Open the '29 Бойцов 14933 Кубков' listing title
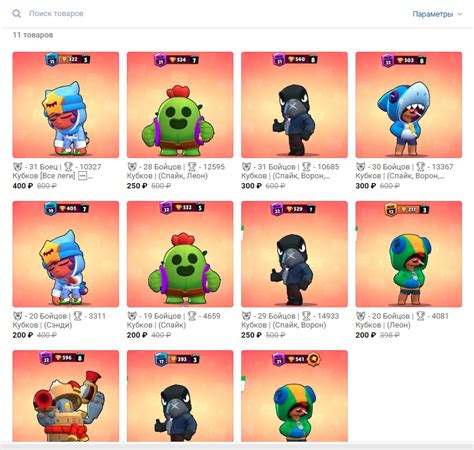 290,320
